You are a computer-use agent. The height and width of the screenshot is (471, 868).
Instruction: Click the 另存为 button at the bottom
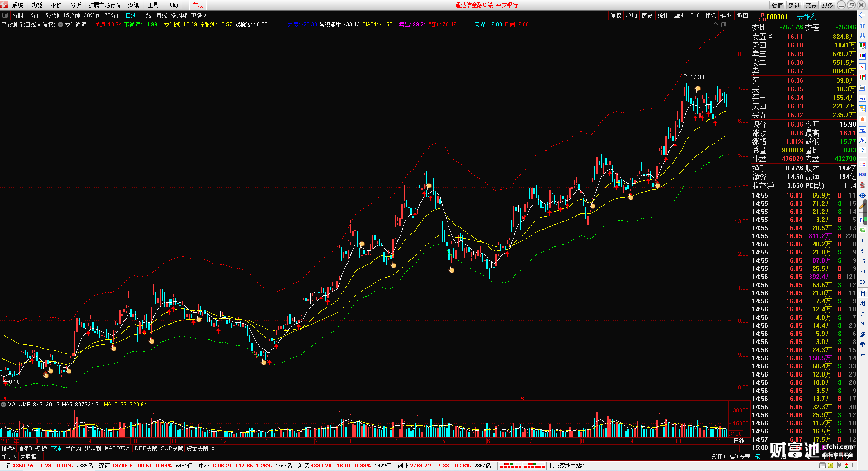tap(73, 448)
